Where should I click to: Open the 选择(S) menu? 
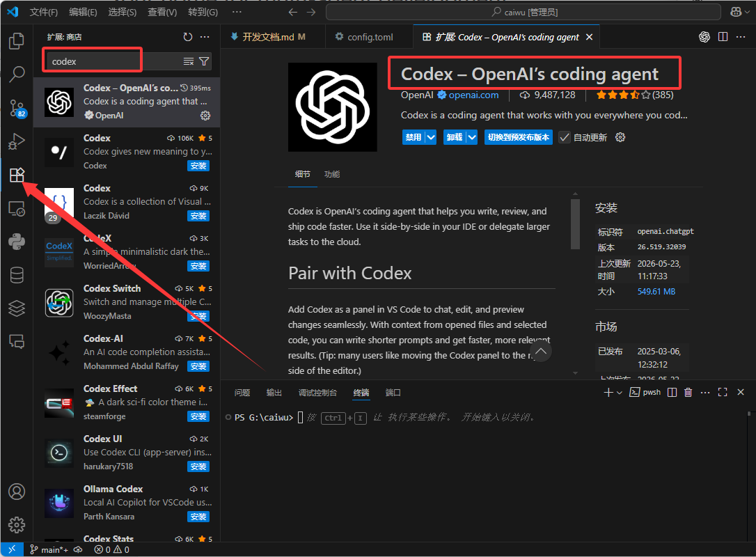point(122,12)
